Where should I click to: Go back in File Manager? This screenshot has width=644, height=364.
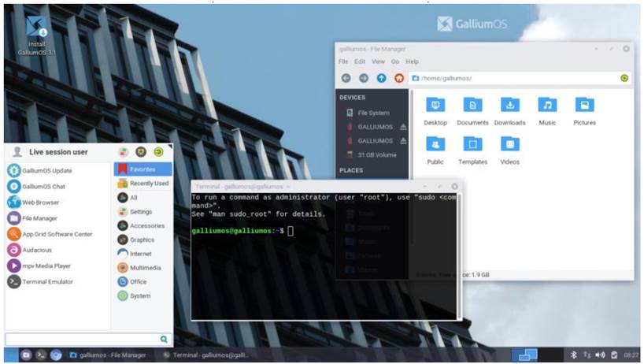(x=346, y=78)
